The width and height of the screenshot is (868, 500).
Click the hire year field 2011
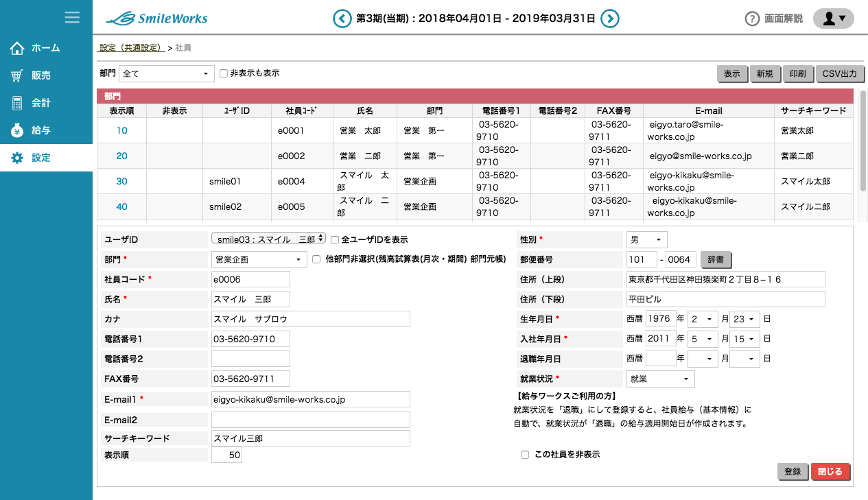click(x=661, y=339)
